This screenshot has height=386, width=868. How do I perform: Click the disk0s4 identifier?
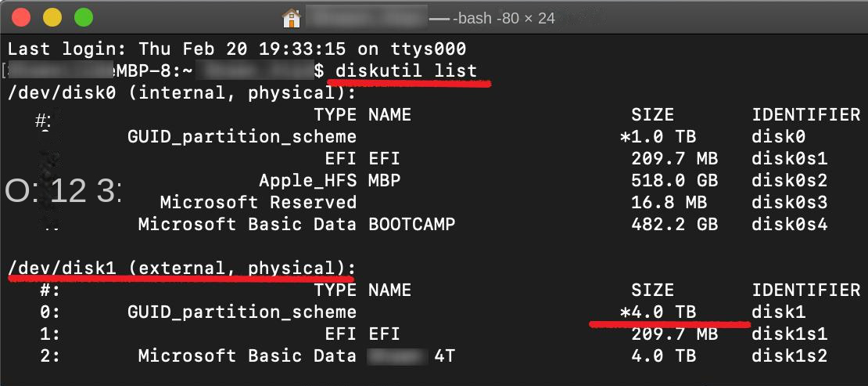[x=790, y=225]
